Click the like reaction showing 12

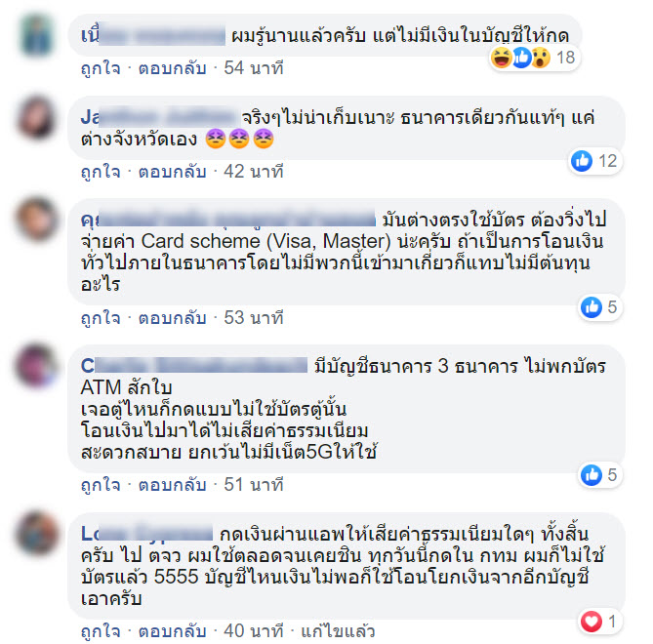pos(594,161)
